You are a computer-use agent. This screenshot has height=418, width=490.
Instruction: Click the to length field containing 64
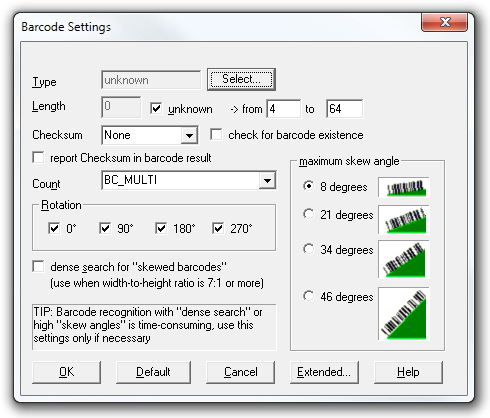(344, 109)
